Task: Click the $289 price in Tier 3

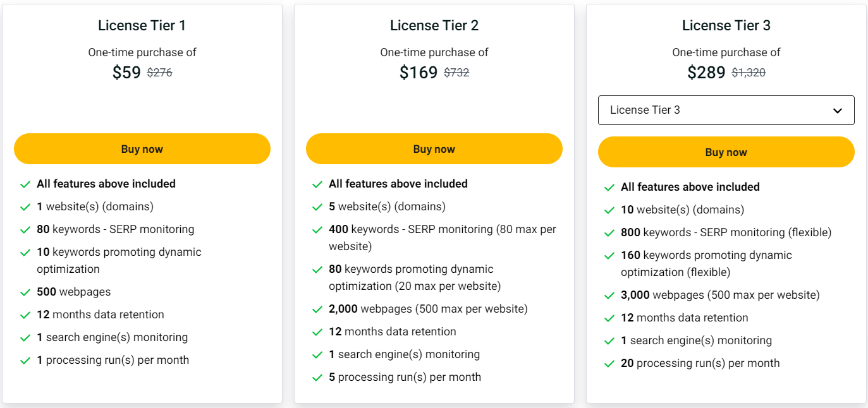Action: pyautogui.click(x=706, y=73)
